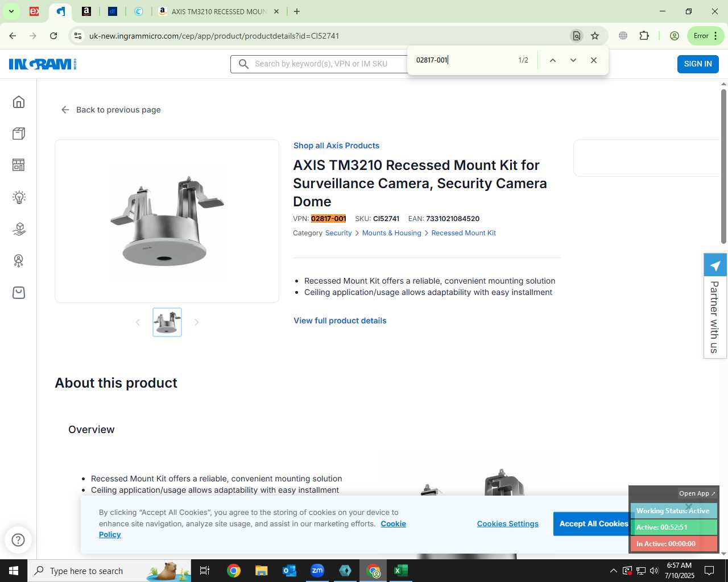This screenshot has width=728, height=582.
Task: Close the find-in-page bar
Action: click(x=594, y=60)
